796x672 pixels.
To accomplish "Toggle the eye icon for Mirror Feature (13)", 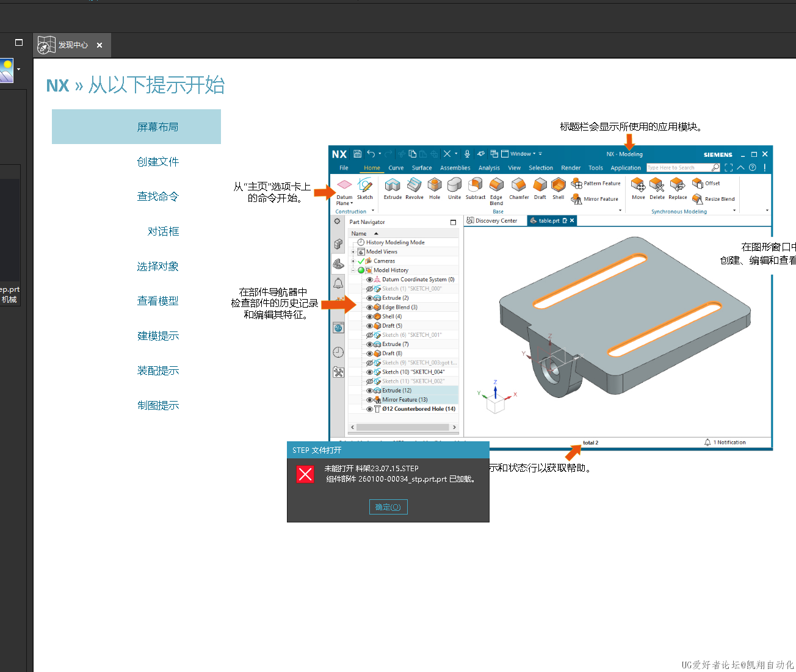I will click(x=369, y=400).
